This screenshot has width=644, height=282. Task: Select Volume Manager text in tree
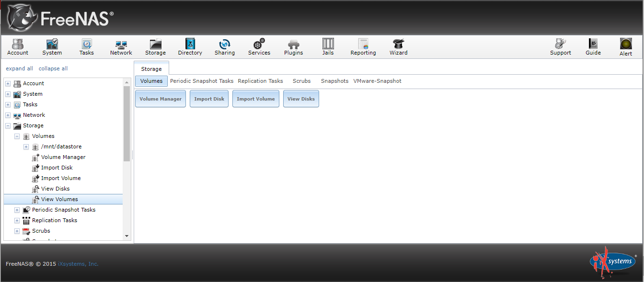(63, 157)
